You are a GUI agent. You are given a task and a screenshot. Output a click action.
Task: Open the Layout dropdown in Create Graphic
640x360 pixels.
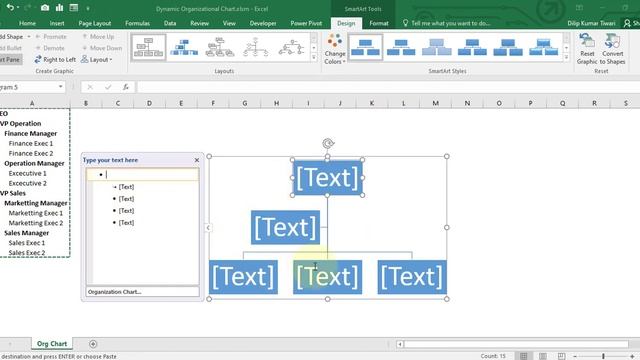pyautogui.click(x=97, y=60)
